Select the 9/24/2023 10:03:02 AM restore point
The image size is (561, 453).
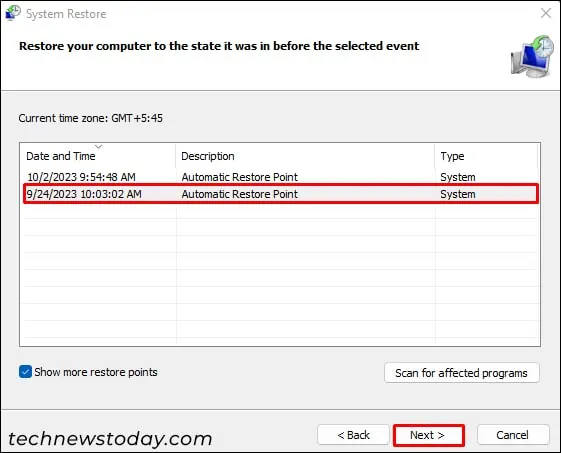281,194
